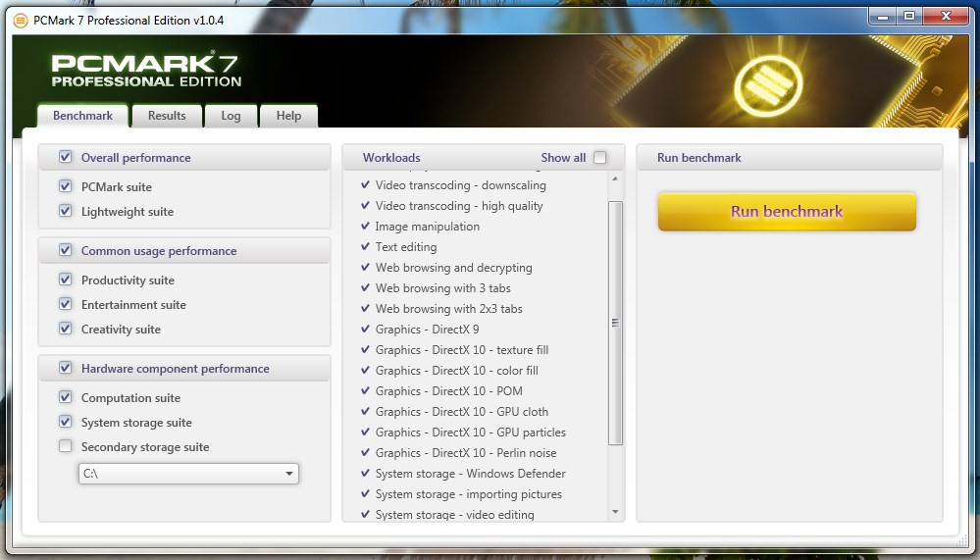The height and width of the screenshot is (560, 980).
Task: Click checkmark beside Text editing workload
Action: tap(365, 247)
